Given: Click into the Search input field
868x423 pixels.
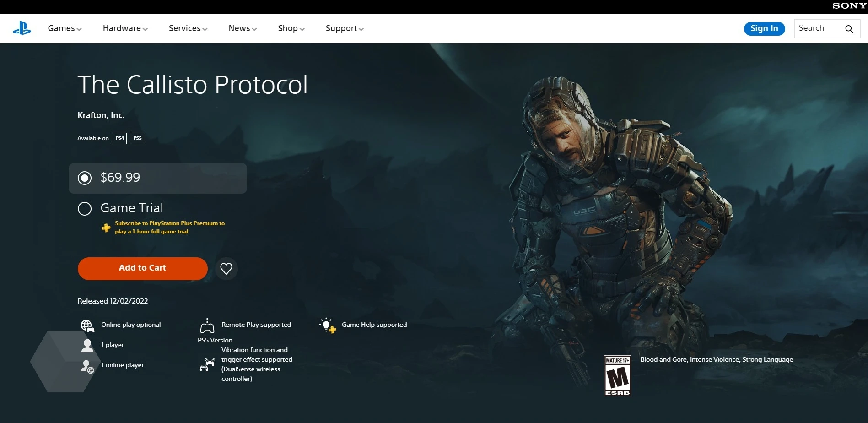Looking at the screenshot, I should (818, 28).
